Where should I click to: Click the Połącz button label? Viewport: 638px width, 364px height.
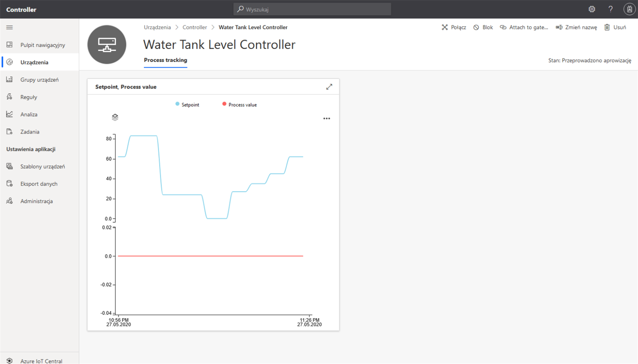[458, 27]
